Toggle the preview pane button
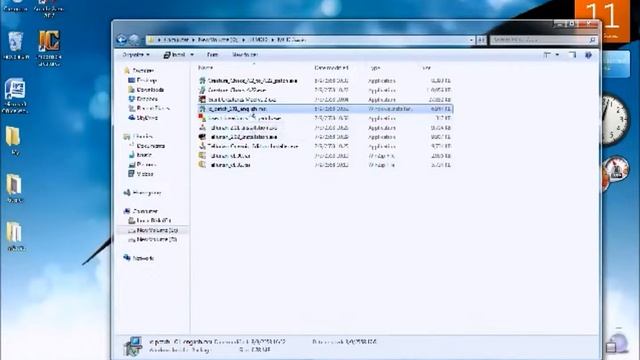The height and width of the screenshot is (360, 640). (x=572, y=55)
